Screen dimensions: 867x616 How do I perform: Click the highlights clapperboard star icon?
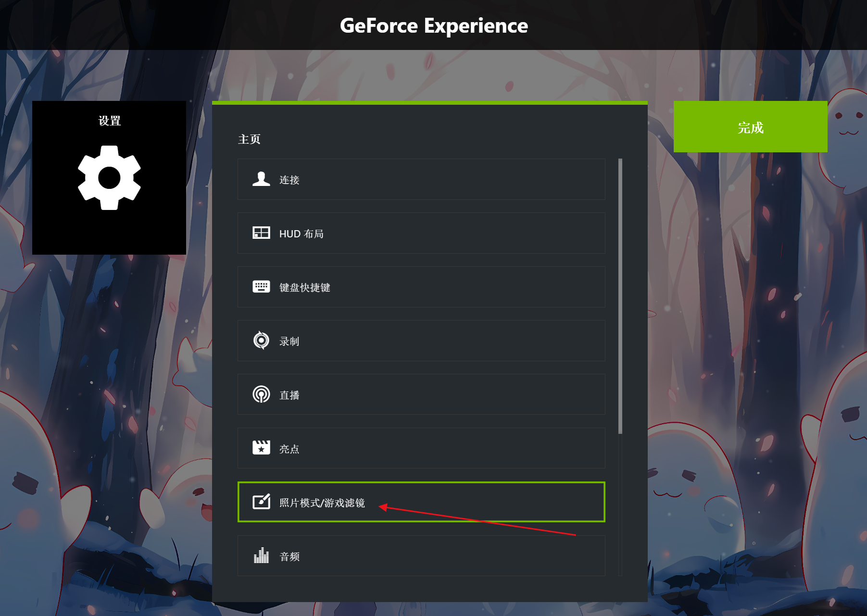[x=261, y=448]
